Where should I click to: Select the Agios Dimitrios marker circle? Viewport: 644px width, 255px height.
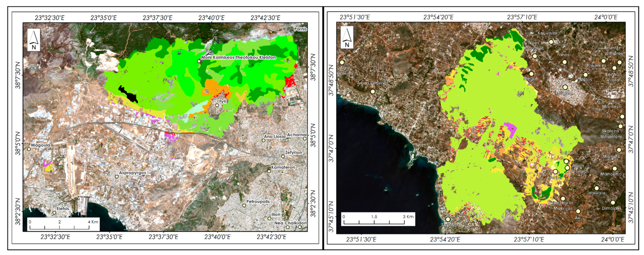[373, 91]
